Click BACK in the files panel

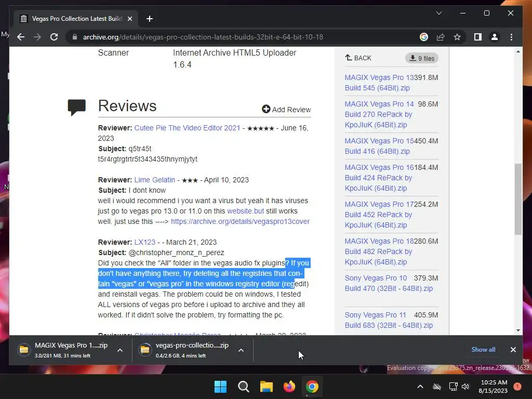pyautogui.click(x=358, y=58)
